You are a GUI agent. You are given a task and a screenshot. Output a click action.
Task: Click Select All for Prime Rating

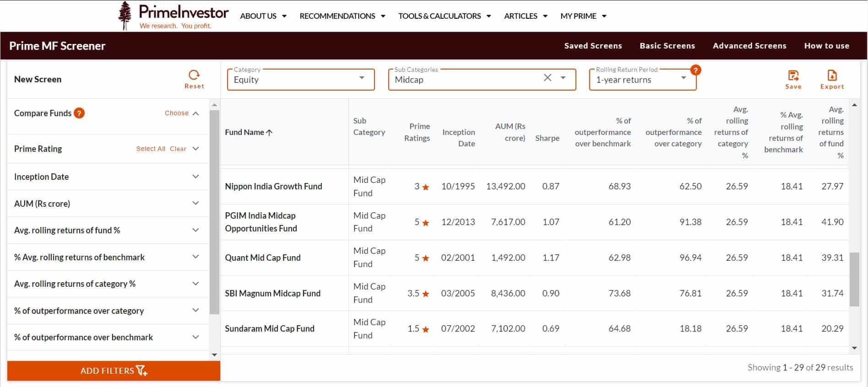151,149
